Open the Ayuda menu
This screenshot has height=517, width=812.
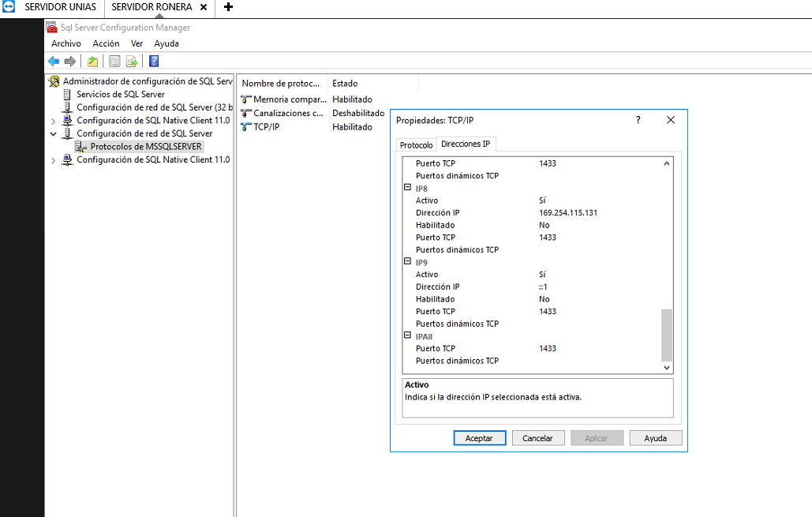pos(167,43)
